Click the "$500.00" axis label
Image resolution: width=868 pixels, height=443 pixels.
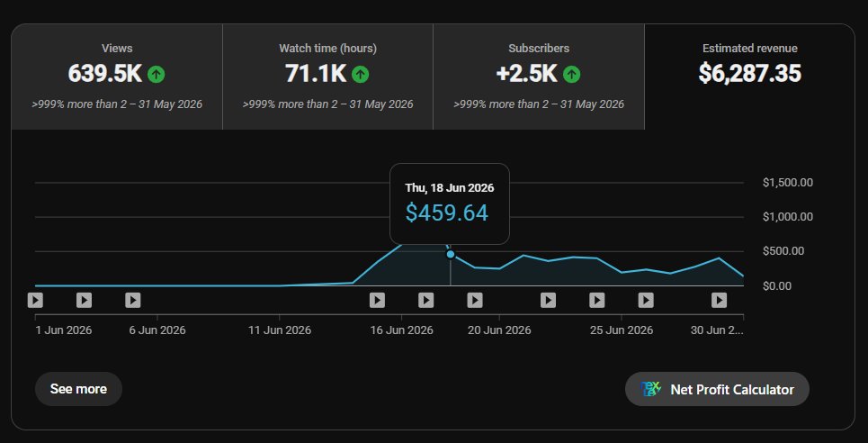[x=783, y=251]
